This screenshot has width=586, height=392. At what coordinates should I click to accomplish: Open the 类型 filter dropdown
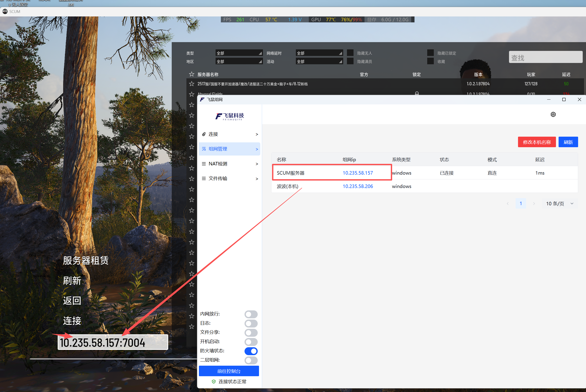pos(239,53)
